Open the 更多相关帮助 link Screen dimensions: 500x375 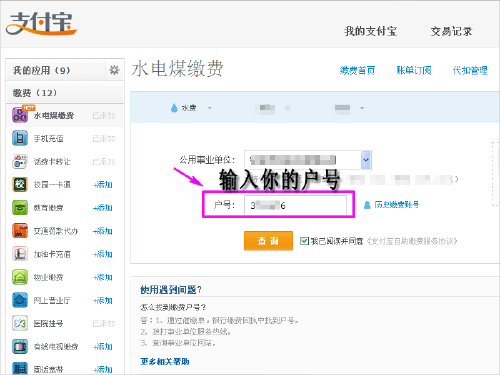pyautogui.click(x=165, y=362)
